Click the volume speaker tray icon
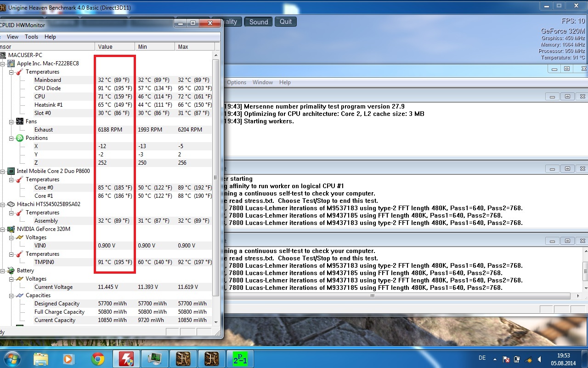 coord(540,359)
